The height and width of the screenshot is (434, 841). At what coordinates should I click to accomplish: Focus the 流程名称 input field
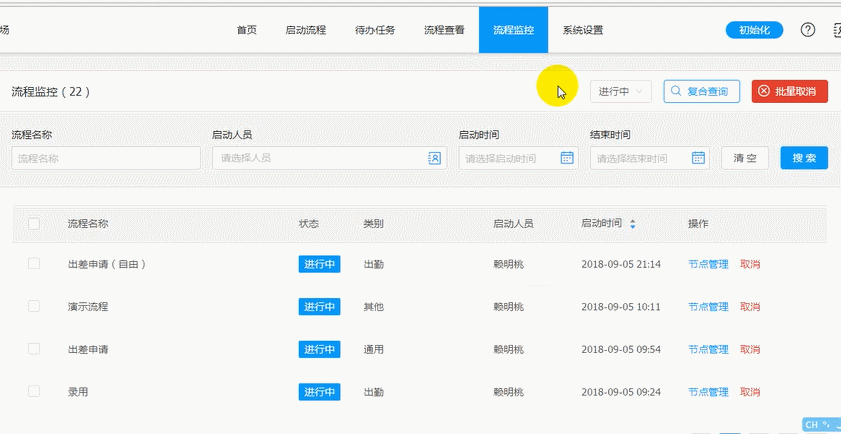pyautogui.click(x=106, y=158)
